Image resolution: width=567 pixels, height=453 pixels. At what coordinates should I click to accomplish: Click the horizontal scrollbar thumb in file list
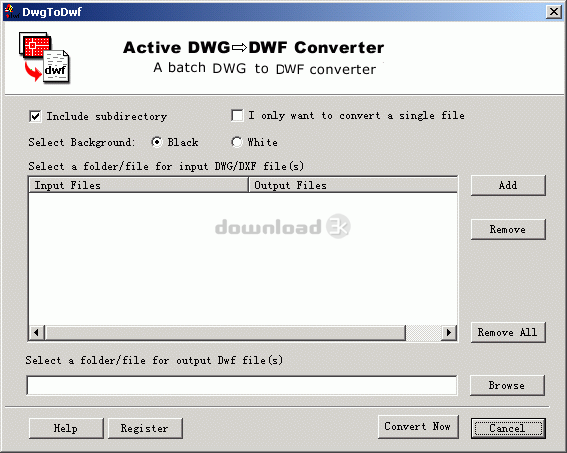pos(225,333)
